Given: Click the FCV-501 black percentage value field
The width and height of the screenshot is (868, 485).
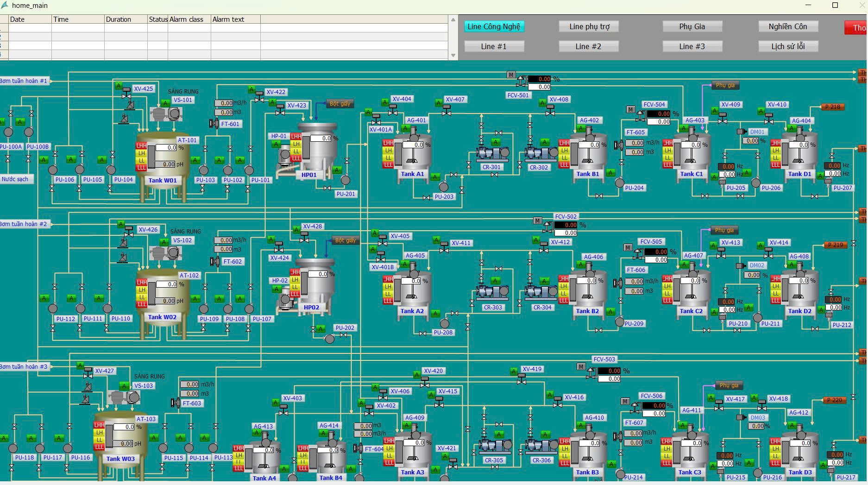Looking at the screenshot, I should pyautogui.click(x=539, y=79).
